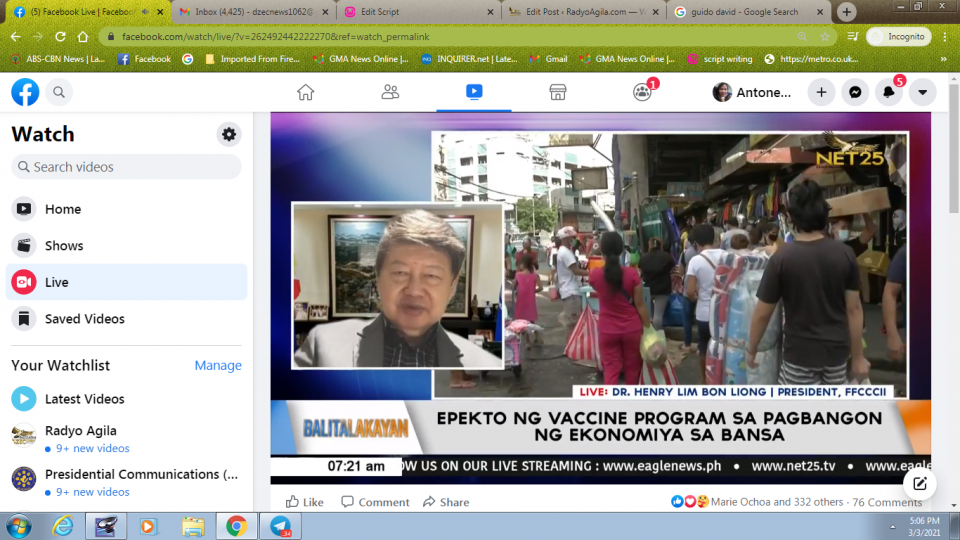Like the live video

305,502
